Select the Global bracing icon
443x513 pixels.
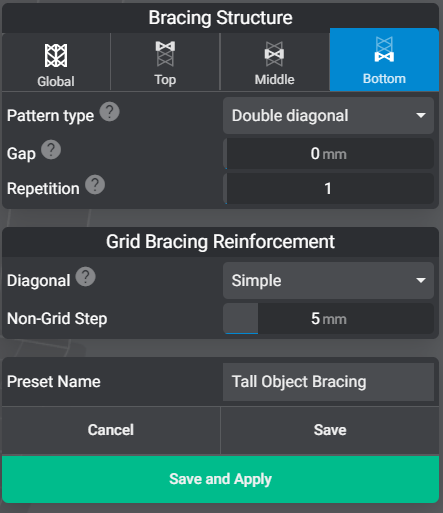(x=56, y=55)
